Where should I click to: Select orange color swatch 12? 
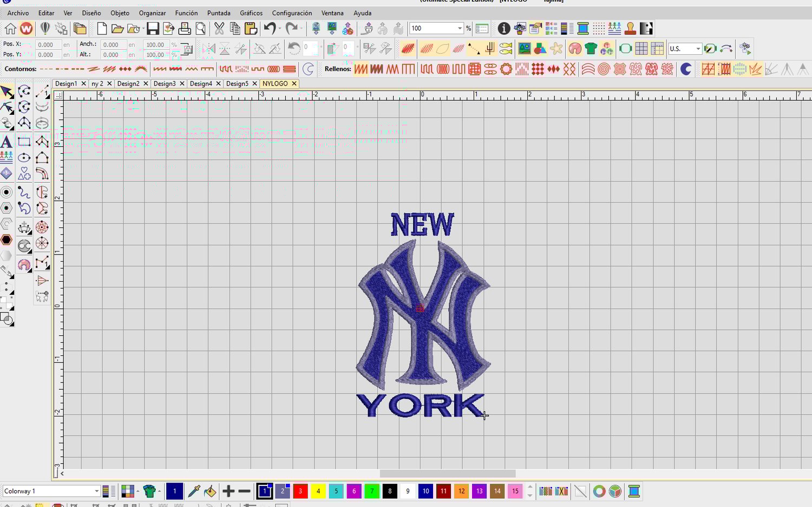461,491
